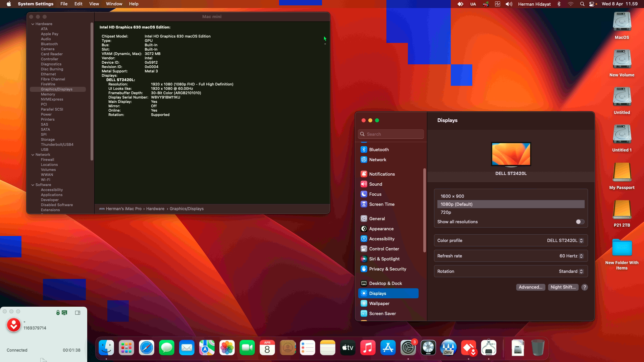Launch Safari from the Dock
The image size is (644, 362).
[x=147, y=348]
